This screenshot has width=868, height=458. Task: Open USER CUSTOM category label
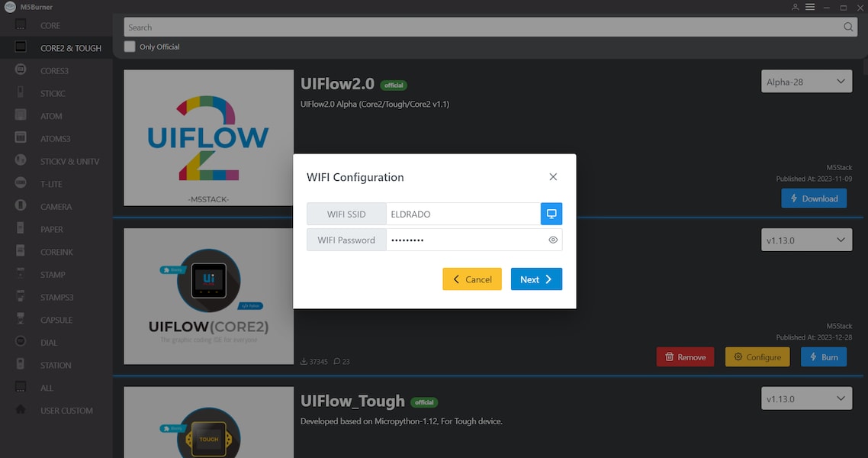(66, 411)
